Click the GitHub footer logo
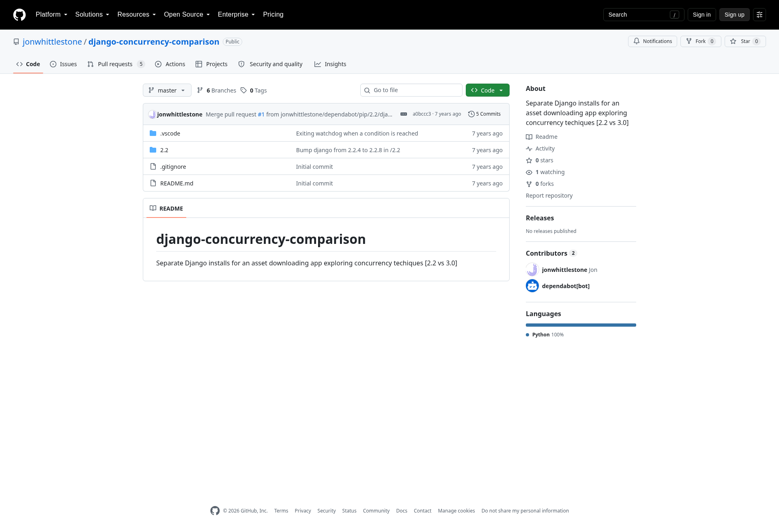 215,511
